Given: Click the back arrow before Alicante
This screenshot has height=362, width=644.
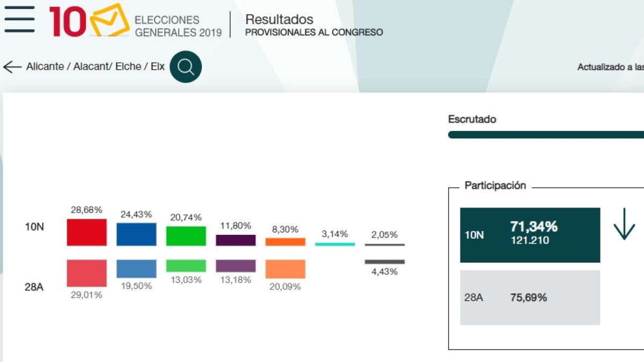Looking at the screenshot, I should tap(12, 67).
